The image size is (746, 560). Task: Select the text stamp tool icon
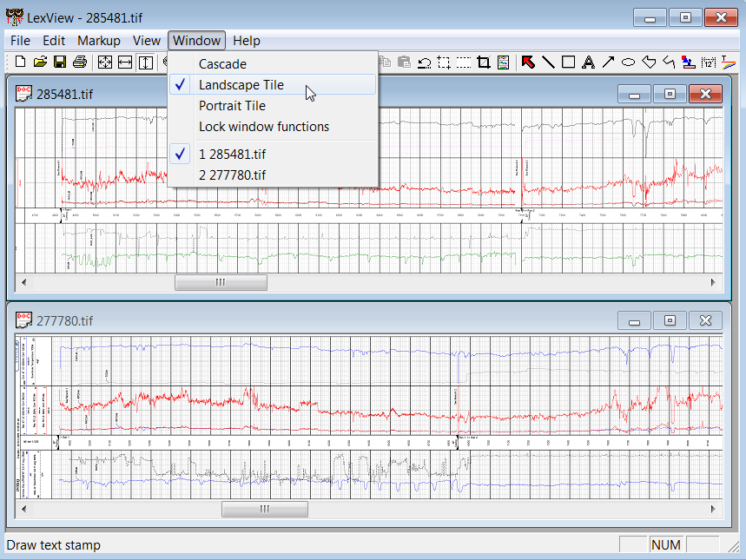728,63
